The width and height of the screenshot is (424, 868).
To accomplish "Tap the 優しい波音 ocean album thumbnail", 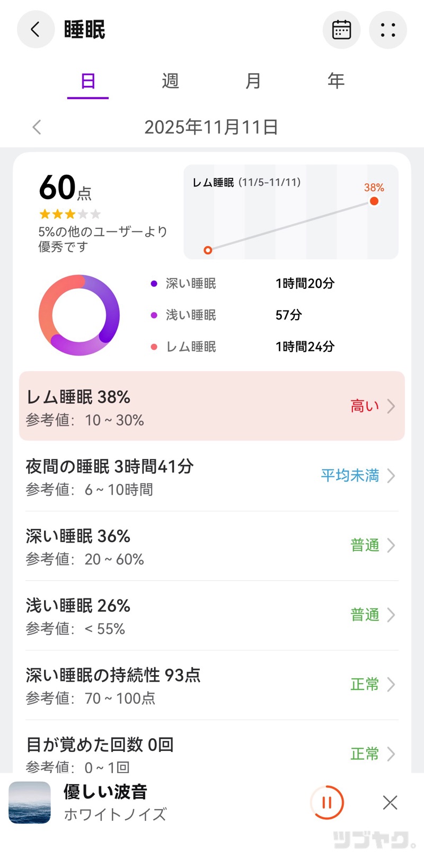I will tap(30, 802).
